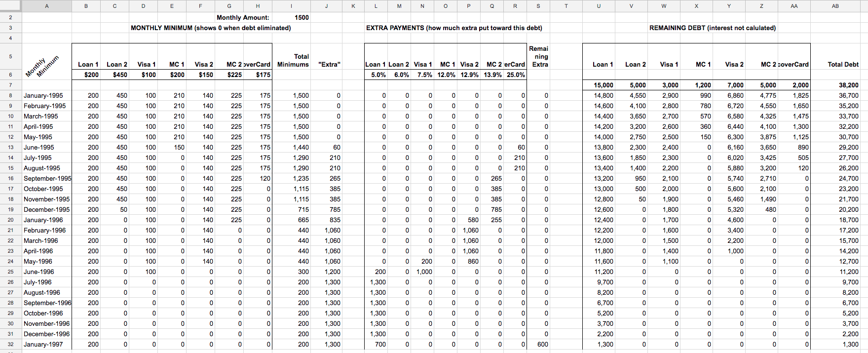Select column header A

tap(47, 6)
